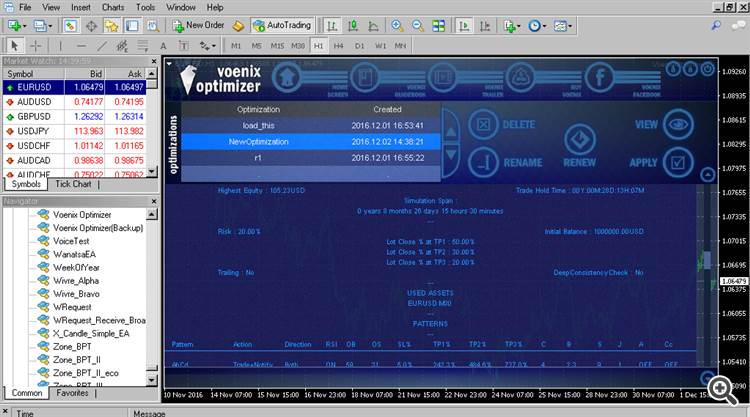Open the Templates dropdown

tap(562, 26)
